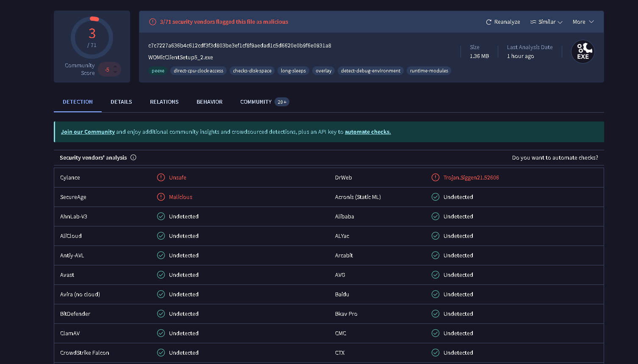Open the More dropdown menu

pyautogui.click(x=583, y=22)
